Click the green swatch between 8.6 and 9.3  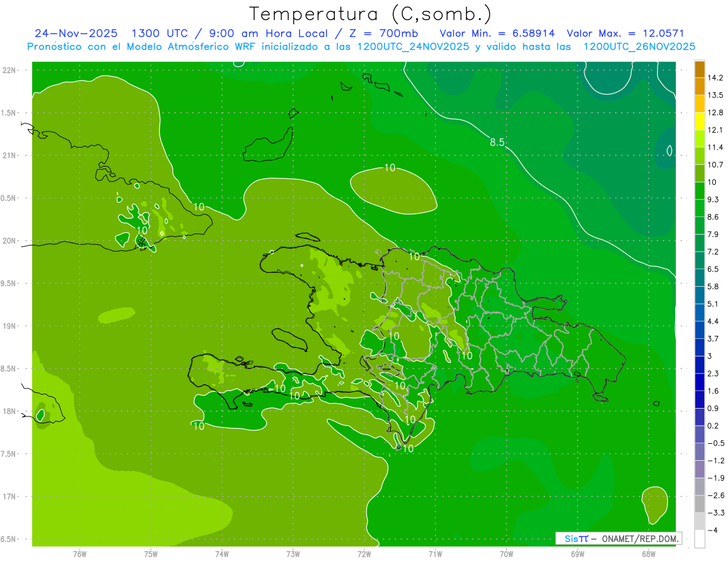coord(699,208)
